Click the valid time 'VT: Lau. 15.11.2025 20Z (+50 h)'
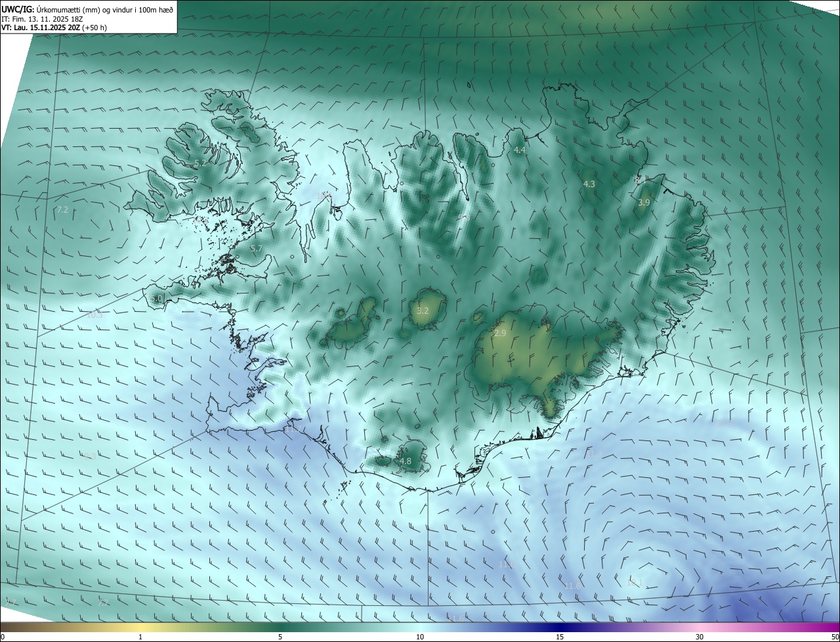 [x=54, y=28]
